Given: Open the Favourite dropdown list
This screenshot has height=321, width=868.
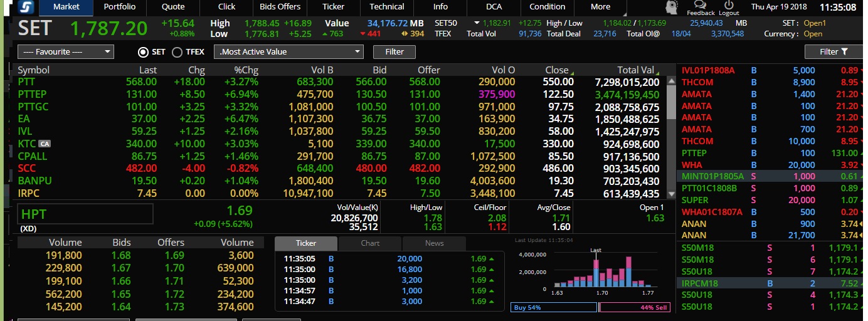Looking at the screenshot, I should click(x=65, y=52).
